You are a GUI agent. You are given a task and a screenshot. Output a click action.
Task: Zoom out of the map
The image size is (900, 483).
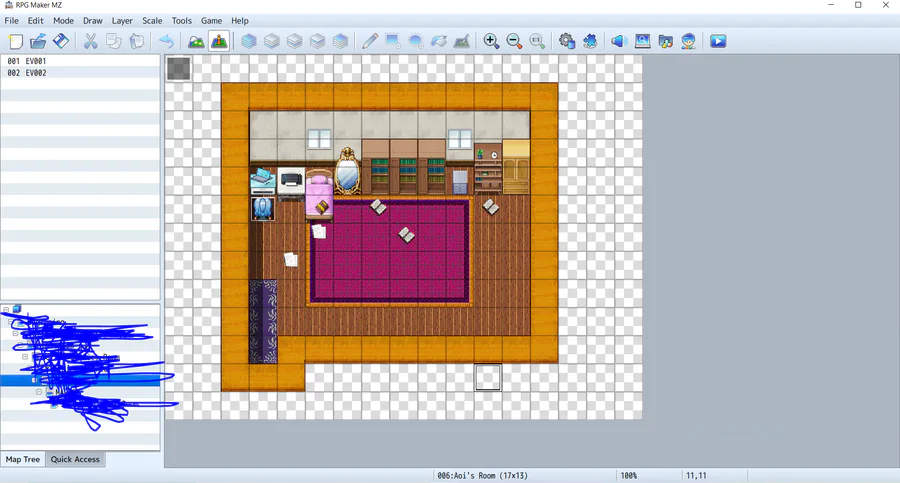(x=514, y=41)
